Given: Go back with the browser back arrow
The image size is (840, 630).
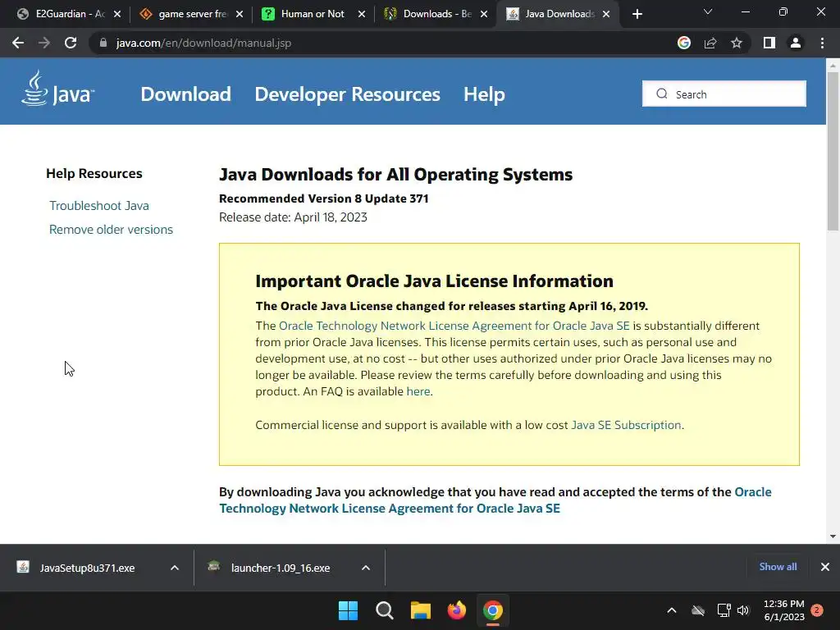Looking at the screenshot, I should (18, 43).
